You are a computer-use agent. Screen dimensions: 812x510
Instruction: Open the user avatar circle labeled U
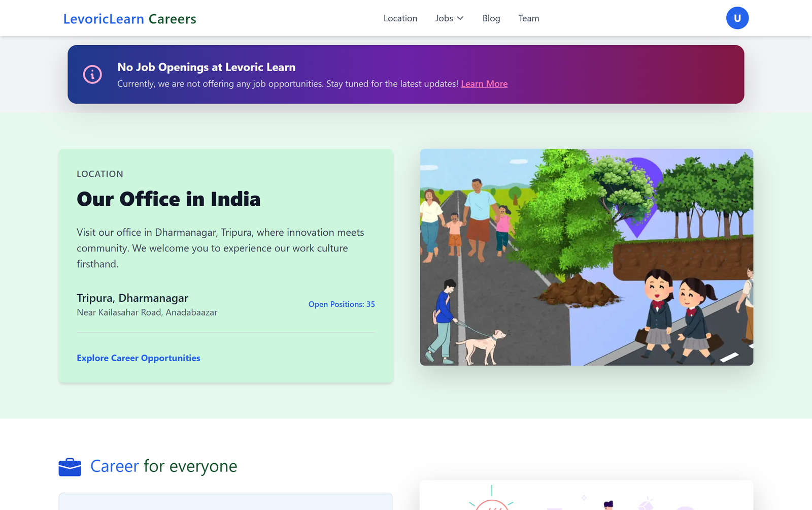click(737, 18)
